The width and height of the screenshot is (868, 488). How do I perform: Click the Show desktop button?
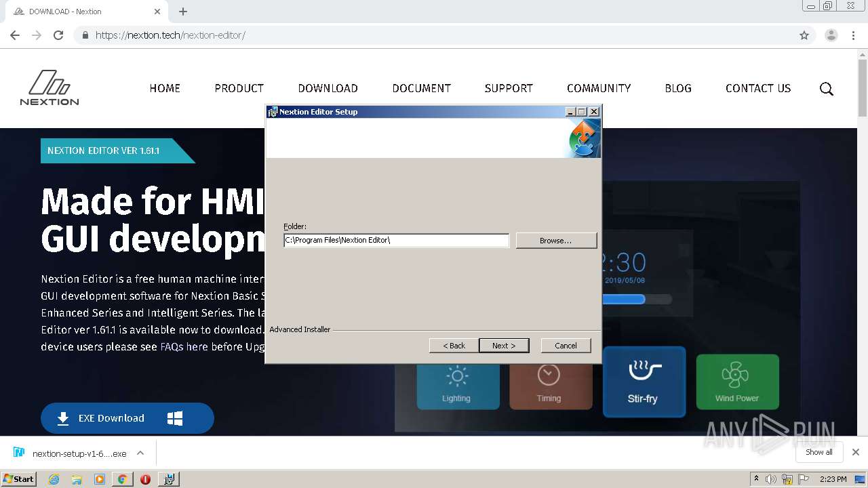click(860, 479)
